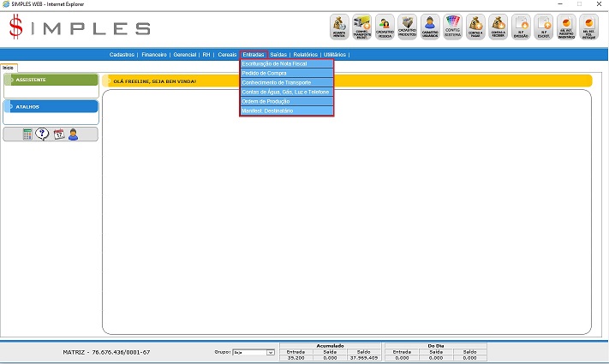Screen dimensions: 609x364
Task: Select Ordem de Produção menu entry
Action: [x=286, y=101]
